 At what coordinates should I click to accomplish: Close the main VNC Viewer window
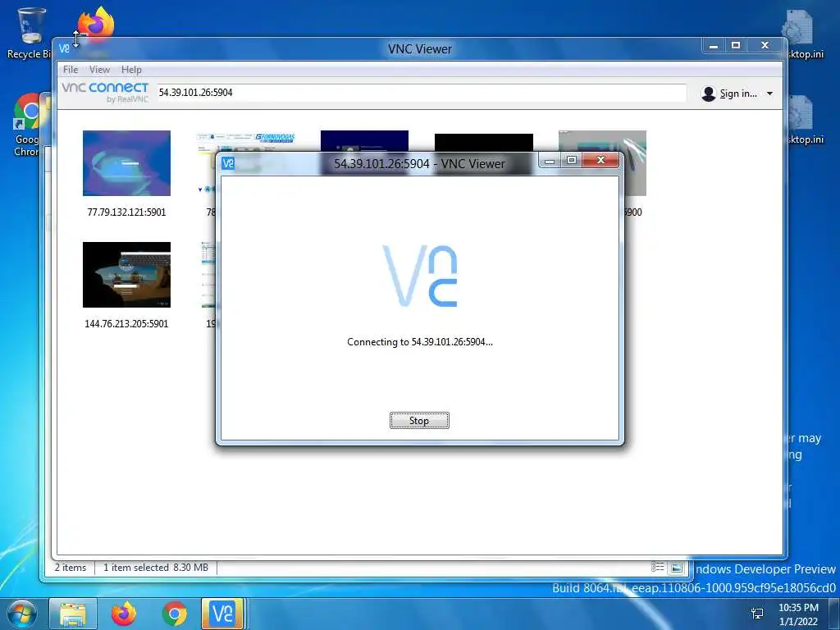tap(765, 46)
